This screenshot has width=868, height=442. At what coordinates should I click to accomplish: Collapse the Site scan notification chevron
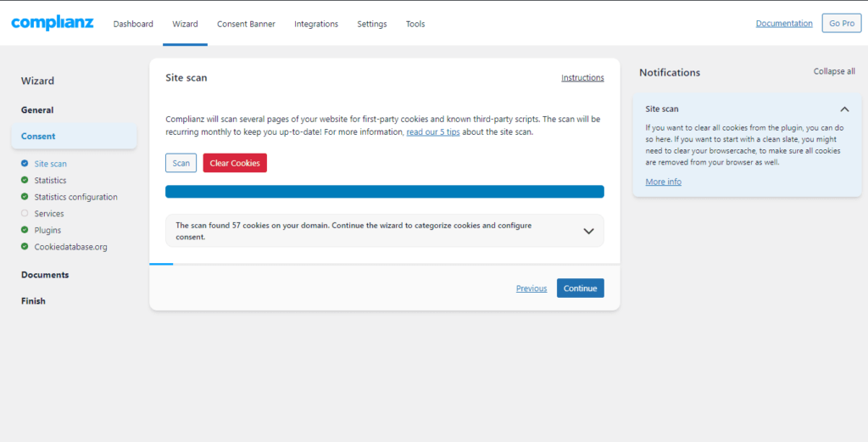click(844, 109)
